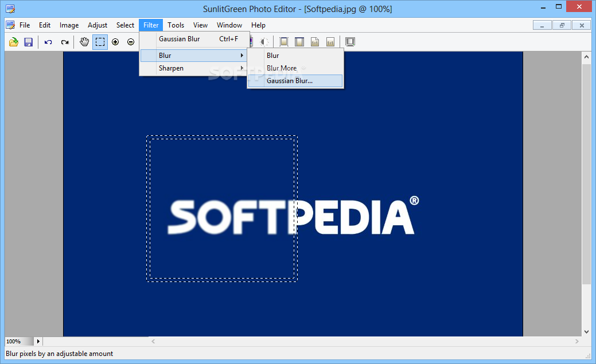Click the first 1:1 actual size icon
Image resolution: width=596 pixels, height=364 pixels.
click(x=315, y=42)
